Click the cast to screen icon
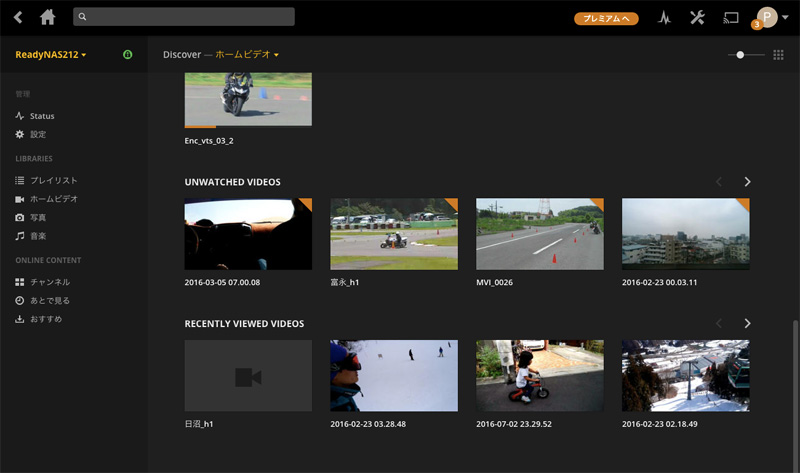Viewport: 800px width, 473px height. (731, 17)
